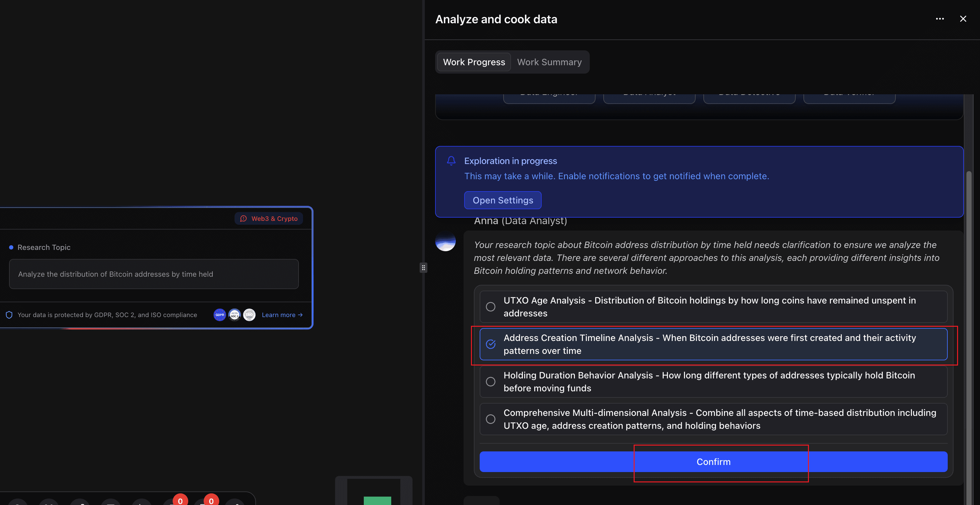Click the AICPA SOC 2 badge
The width and height of the screenshot is (980, 505).
(234, 315)
